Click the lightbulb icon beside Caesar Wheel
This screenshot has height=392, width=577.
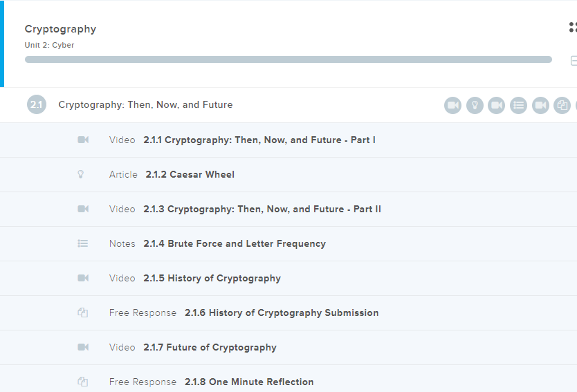point(81,174)
